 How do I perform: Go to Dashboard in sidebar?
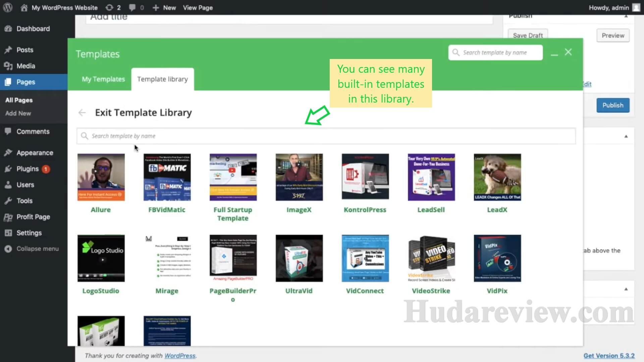click(x=33, y=29)
